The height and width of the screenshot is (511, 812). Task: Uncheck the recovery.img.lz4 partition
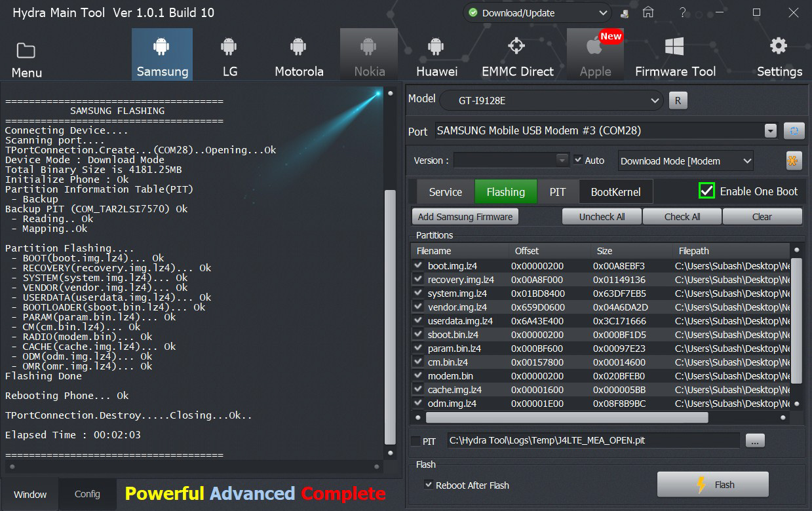click(418, 279)
